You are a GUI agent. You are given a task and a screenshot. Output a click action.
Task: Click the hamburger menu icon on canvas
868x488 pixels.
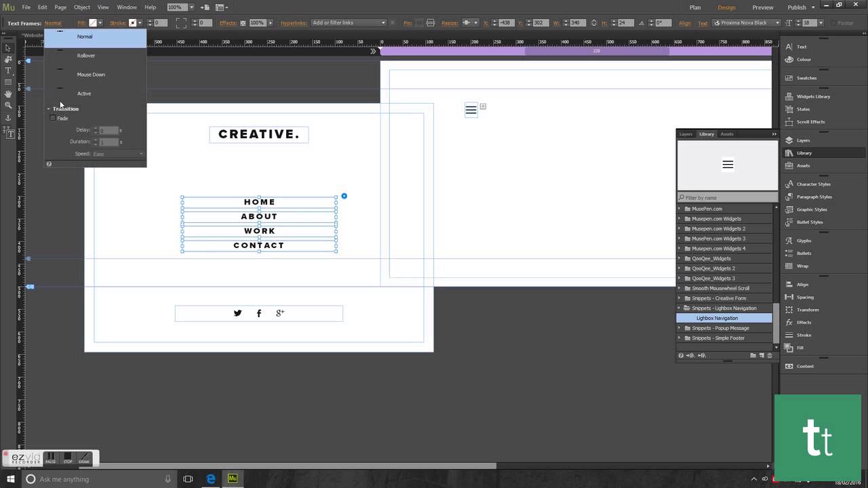pos(471,110)
